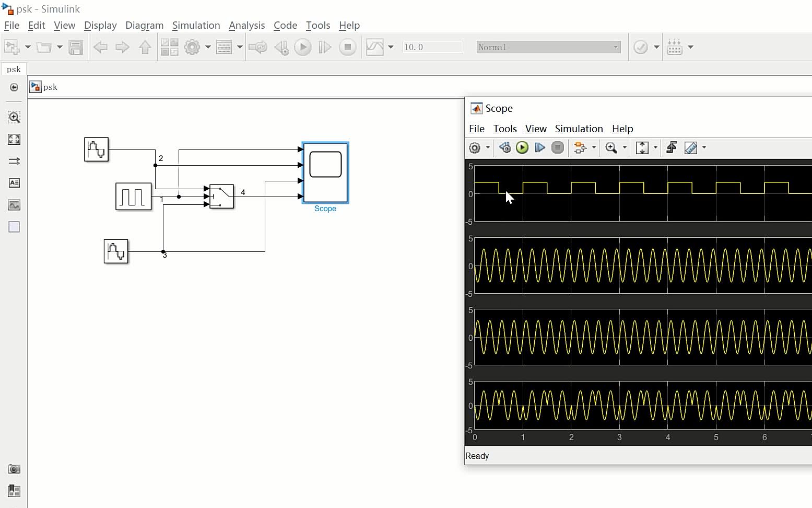Open the Library Browser icon
812x508 pixels.
pos(169,47)
